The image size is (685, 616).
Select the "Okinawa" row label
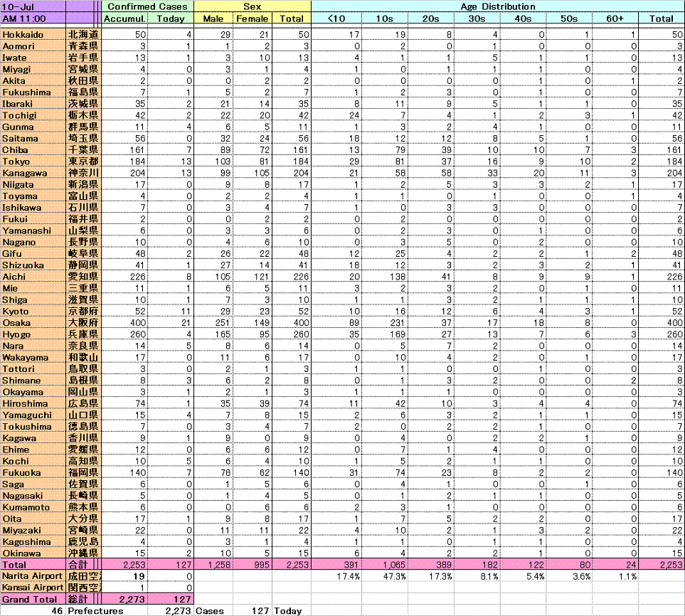pos(33,553)
